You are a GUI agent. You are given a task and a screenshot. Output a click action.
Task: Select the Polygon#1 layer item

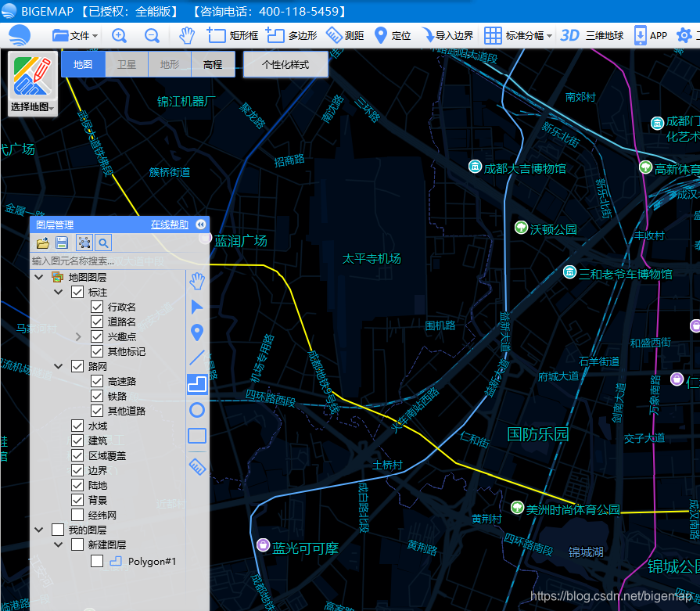pyautogui.click(x=152, y=562)
